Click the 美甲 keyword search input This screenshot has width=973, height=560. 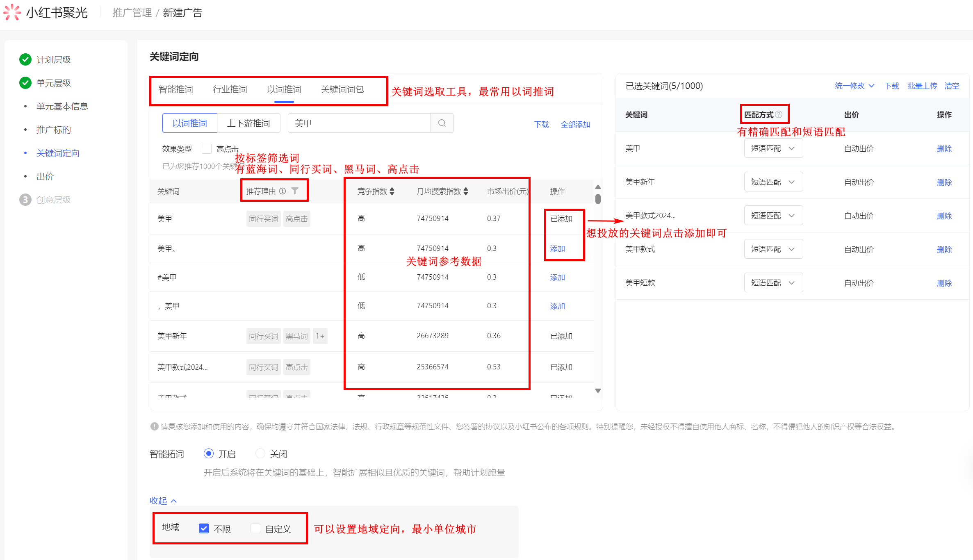(x=359, y=123)
